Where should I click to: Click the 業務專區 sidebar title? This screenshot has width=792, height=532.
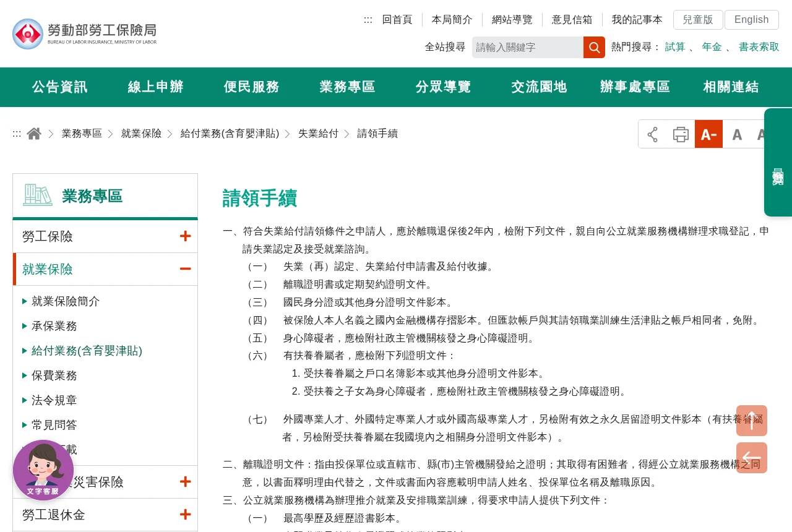pos(92,196)
